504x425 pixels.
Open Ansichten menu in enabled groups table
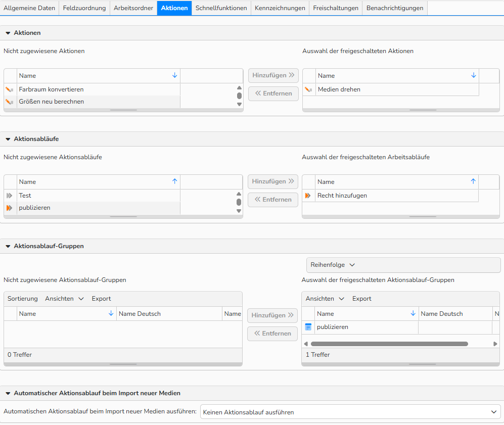pyautogui.click(x=325, y=299)
